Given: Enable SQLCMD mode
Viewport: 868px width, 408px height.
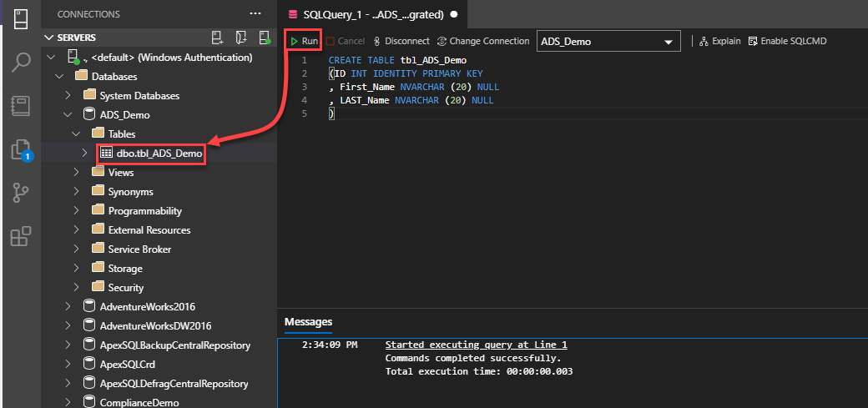Looking at the screenshot, I should tap(788, 41).
